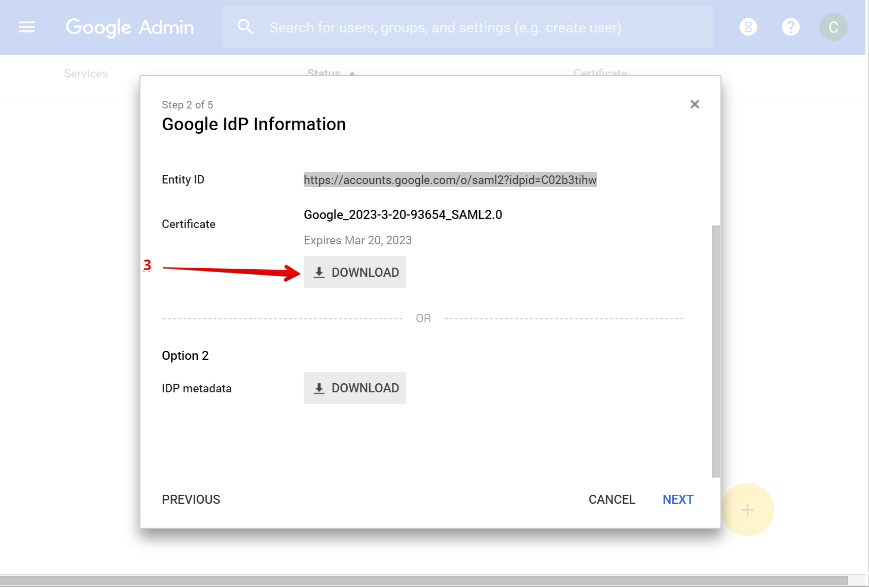Close the Google IdP Information dialog
The image size is (869, 588).
pos(695,104)
